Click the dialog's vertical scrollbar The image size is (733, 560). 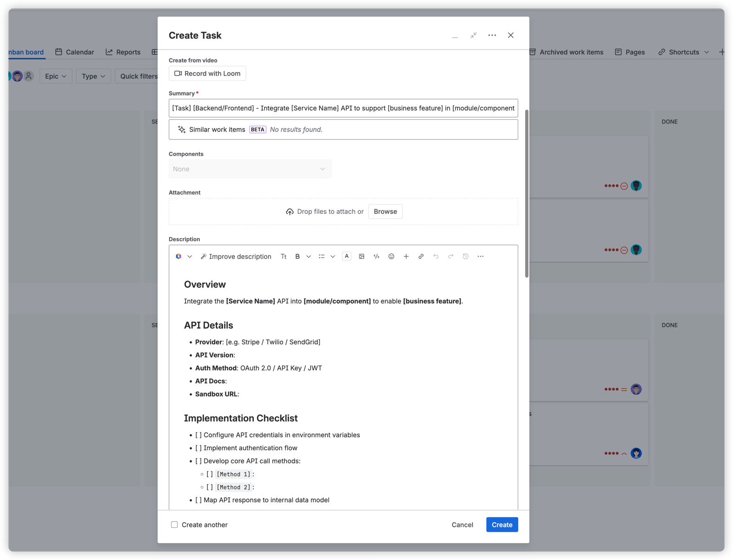pyautogui.click(x=527, y=193)
